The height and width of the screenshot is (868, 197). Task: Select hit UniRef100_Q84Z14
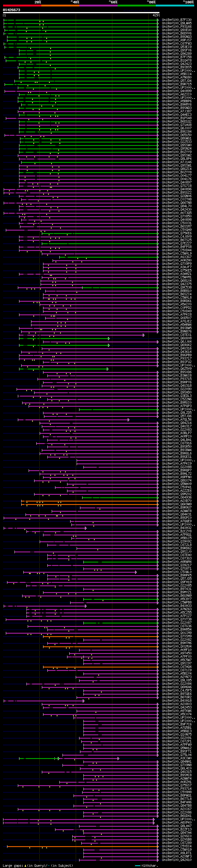coord(177,423)
